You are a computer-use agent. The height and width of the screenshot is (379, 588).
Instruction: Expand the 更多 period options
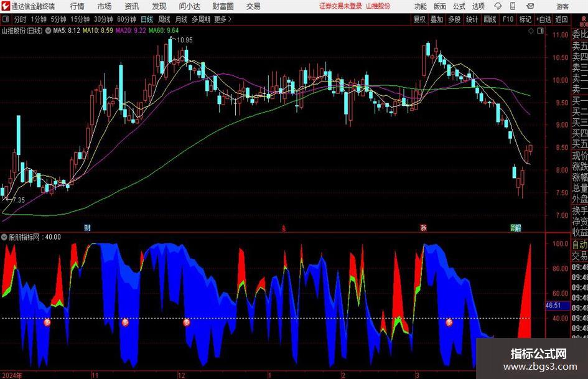[x=223, y=19]
